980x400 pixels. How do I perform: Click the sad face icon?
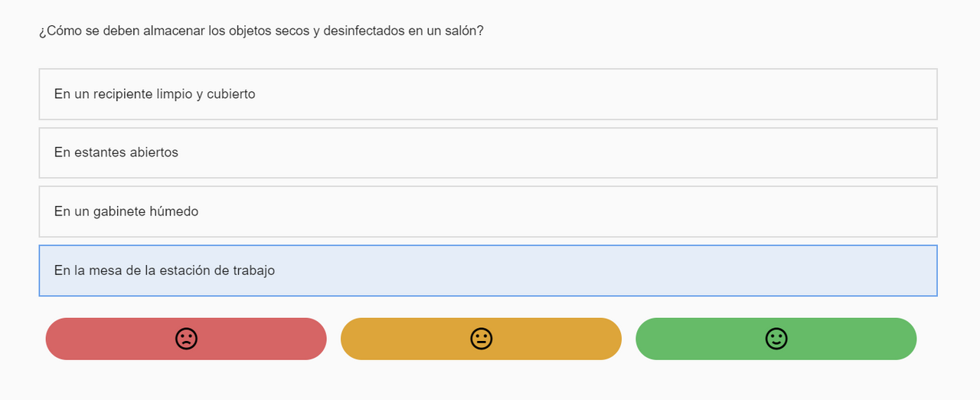click(186, 339)
